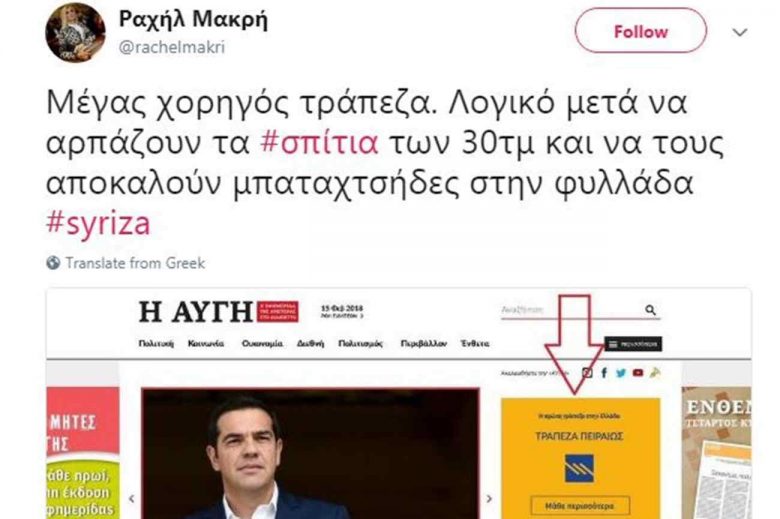Open the Instagram icon on Η ΑΥΓΗ
The image size is (780, 519).
pyautogui.click(x=587, y=372)
